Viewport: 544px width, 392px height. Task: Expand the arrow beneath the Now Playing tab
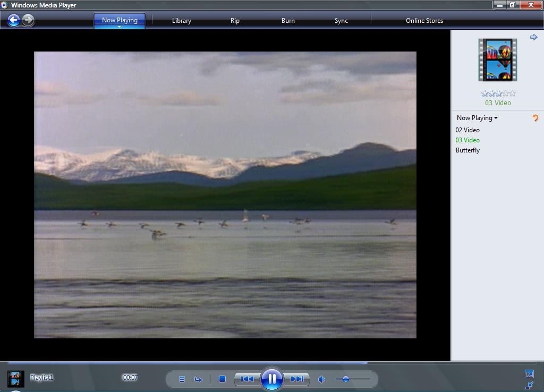[x=119, y=27]
